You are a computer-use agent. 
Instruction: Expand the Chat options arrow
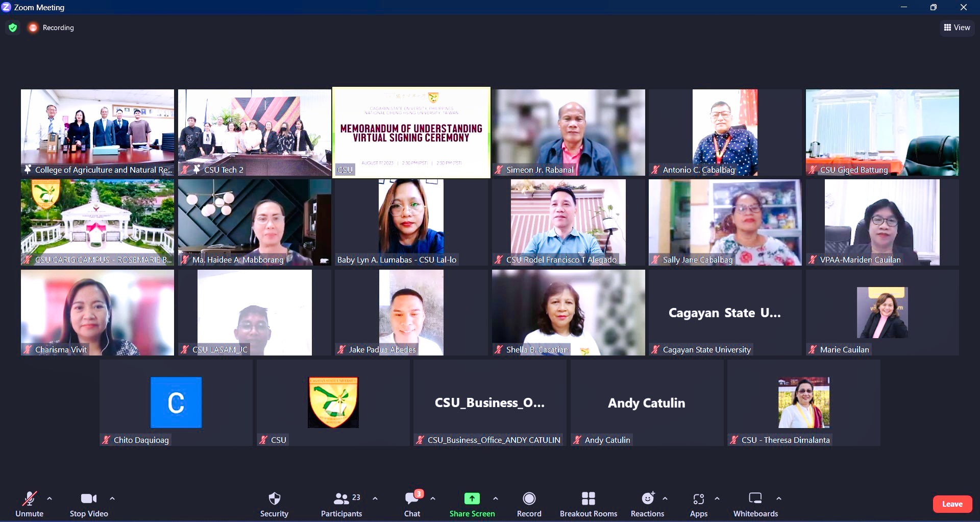433,499
